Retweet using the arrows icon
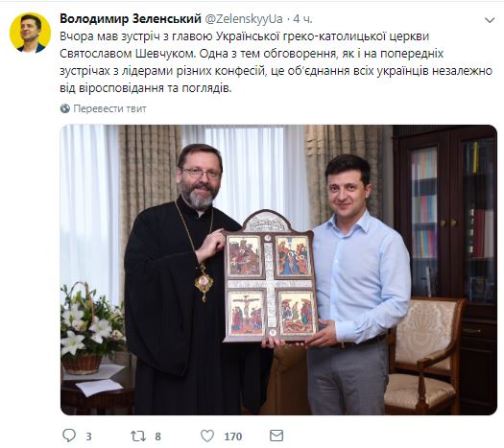Image resolution: width=504 pixels, height=448 pixels. [138, 436]
